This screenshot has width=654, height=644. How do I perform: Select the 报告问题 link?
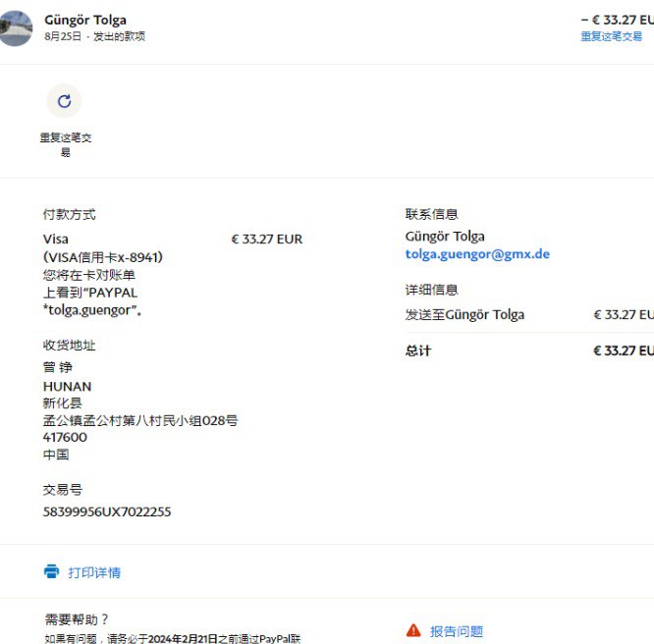(457, 631)
